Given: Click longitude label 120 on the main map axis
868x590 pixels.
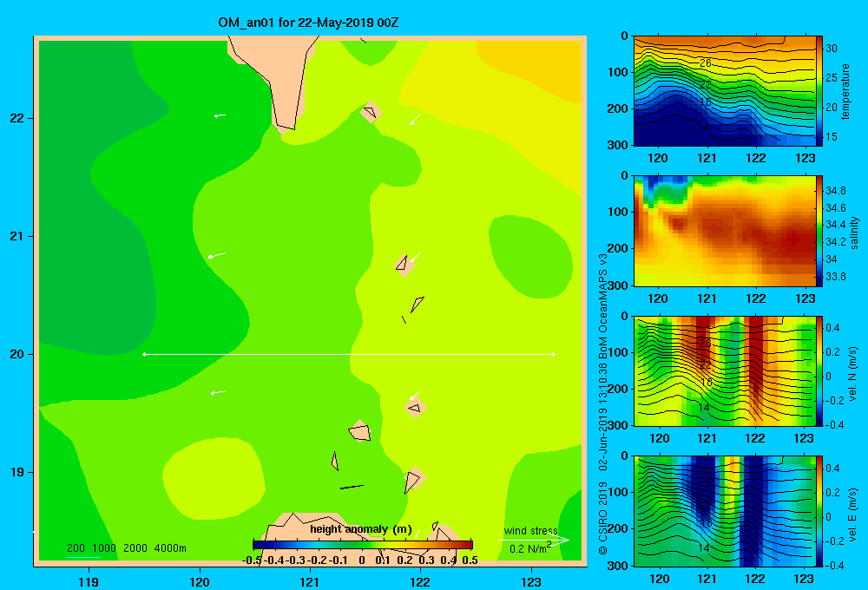Looking at the screenshot, I should coord(200,581).
